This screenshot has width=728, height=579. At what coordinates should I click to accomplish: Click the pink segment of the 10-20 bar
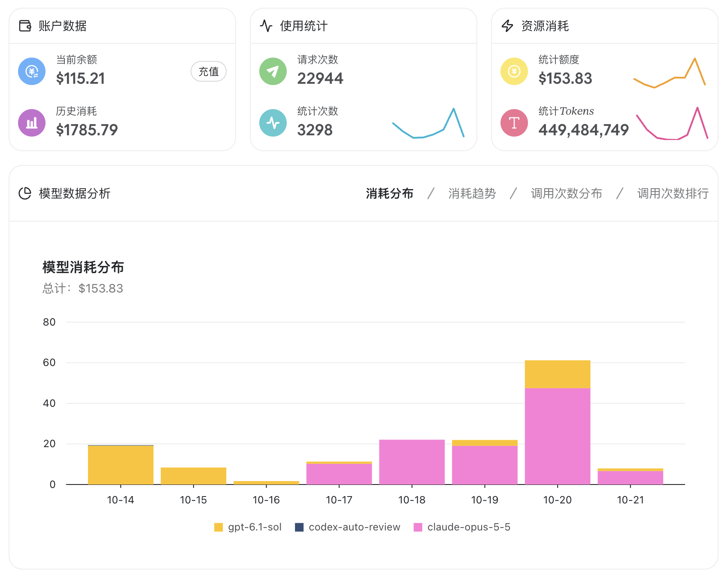pos(558,436)
